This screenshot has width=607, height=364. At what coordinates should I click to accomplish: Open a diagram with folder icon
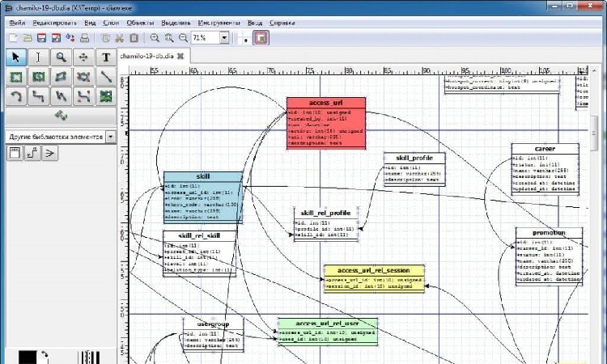point(27,38)
